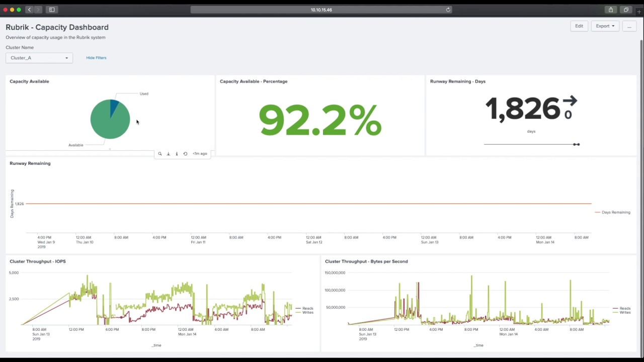
Task: Click the Rubrik - Capacity Dashboard title
Action: [x=57, y=27]
